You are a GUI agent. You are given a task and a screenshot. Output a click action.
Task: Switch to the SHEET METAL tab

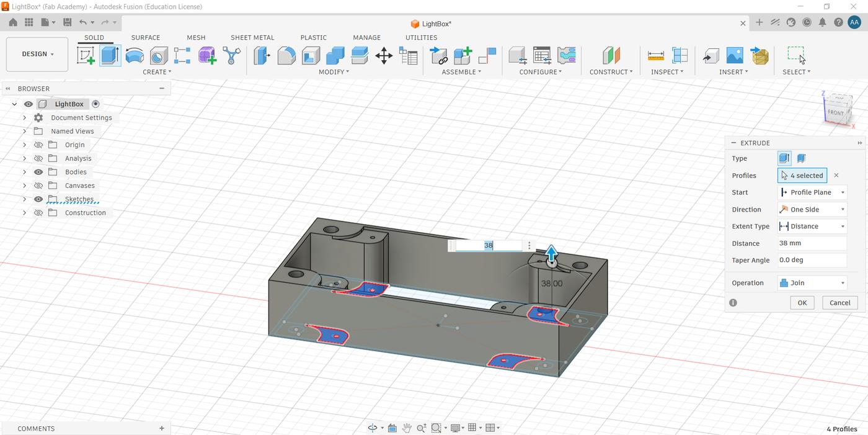point(252,37)
